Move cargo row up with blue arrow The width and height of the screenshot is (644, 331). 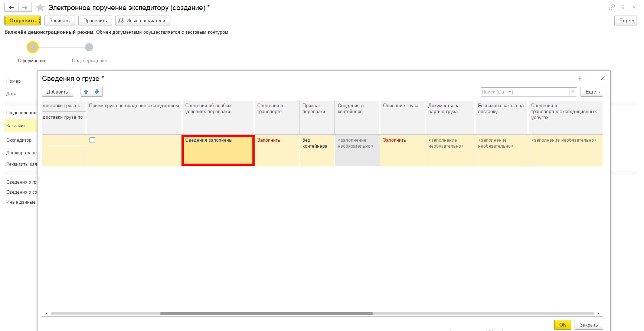click(x=86, y=92)
